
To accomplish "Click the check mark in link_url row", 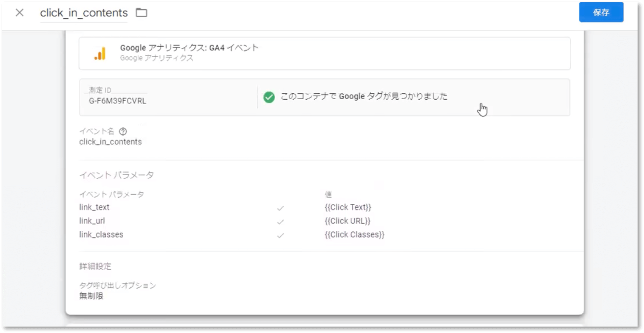I will click(x=280, y=222).
